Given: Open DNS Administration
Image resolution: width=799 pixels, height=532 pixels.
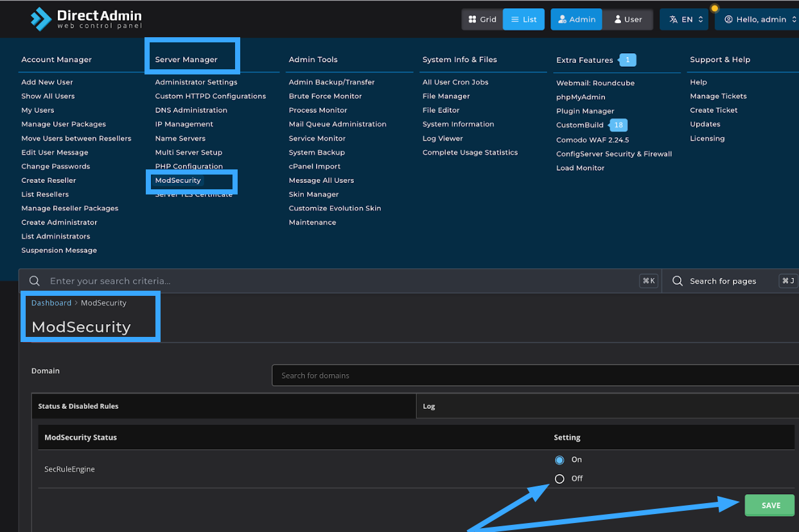Looking at the screenshot, I should tap(191, 110).
